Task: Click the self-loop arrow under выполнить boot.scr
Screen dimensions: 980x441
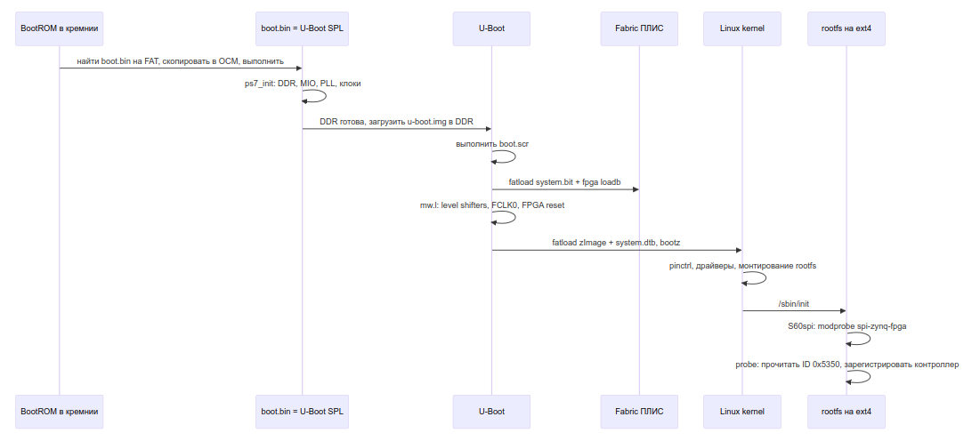Action: (x=504, y=156)
